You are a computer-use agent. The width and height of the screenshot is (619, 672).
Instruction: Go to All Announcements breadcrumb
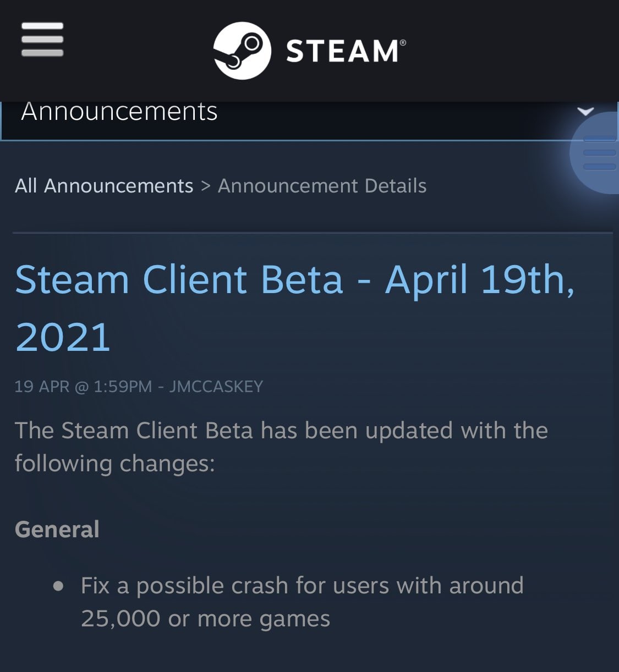tap(104, 186)
